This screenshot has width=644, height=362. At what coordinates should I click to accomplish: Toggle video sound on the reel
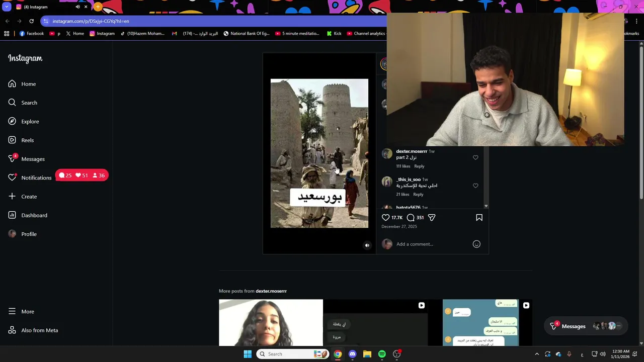pyautogui.click(x=367, y=245)
